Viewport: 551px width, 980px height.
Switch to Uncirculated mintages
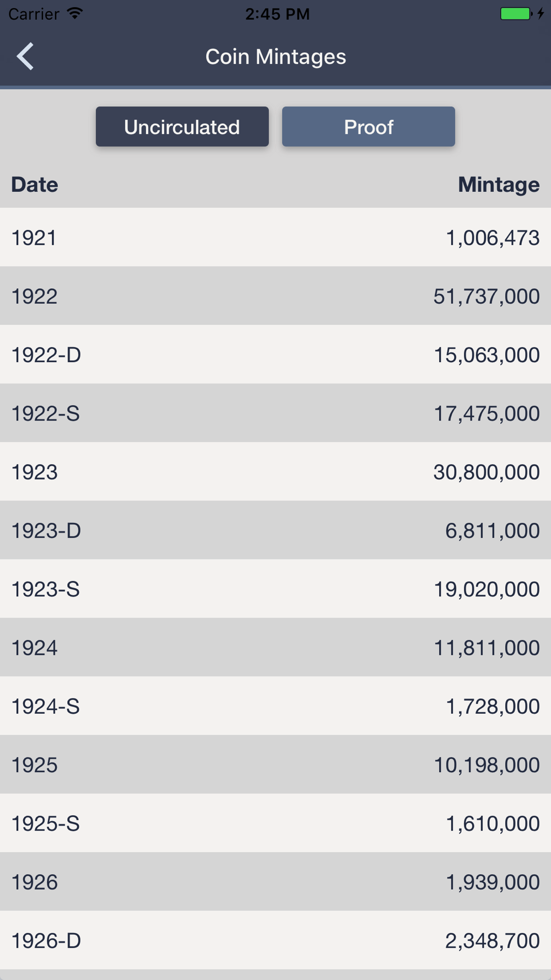182,127
